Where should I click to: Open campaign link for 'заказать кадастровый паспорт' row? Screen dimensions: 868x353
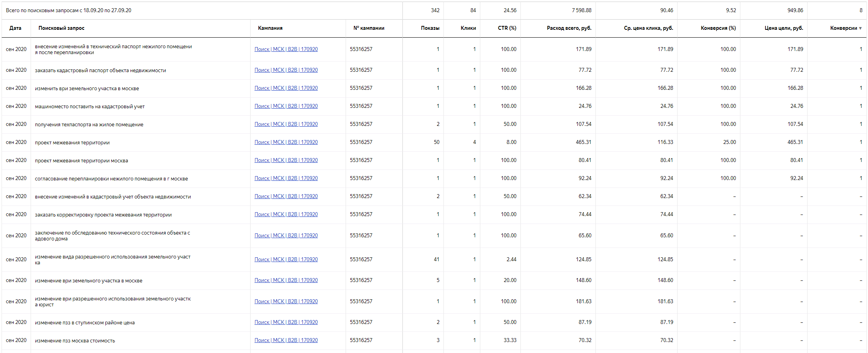286,70
